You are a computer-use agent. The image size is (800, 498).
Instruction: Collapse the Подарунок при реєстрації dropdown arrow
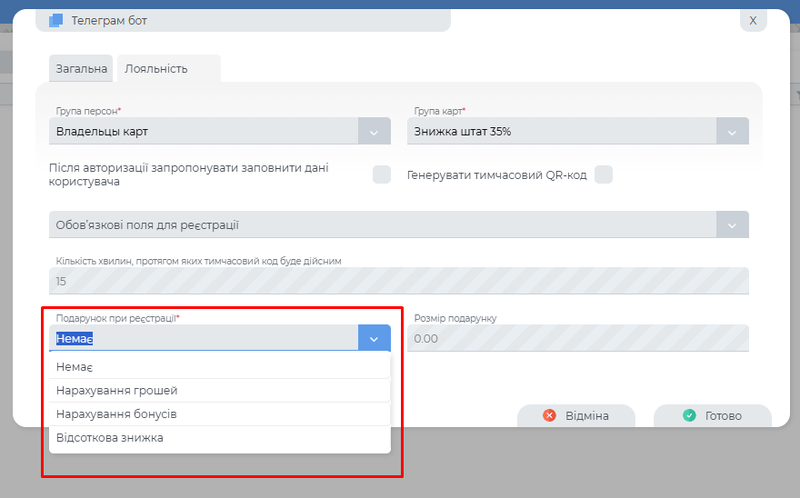coord(373,339)
